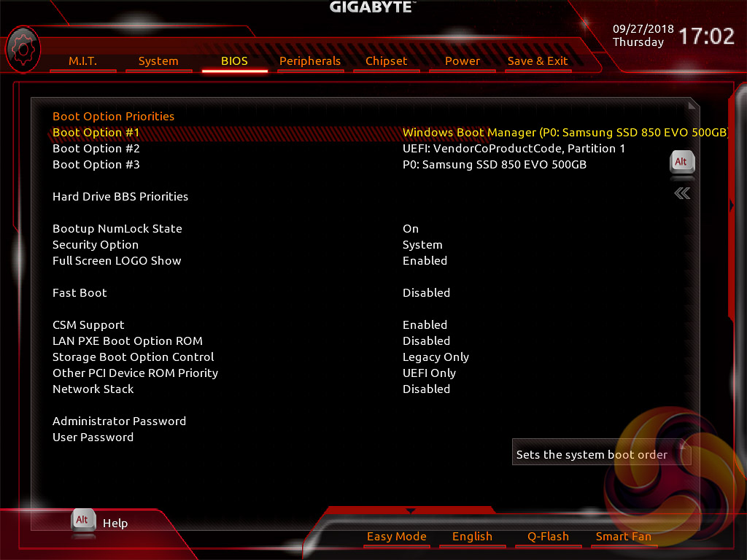Select Bootup NumLock State setting
Screen dimensions: 747x560
[117, 228]
